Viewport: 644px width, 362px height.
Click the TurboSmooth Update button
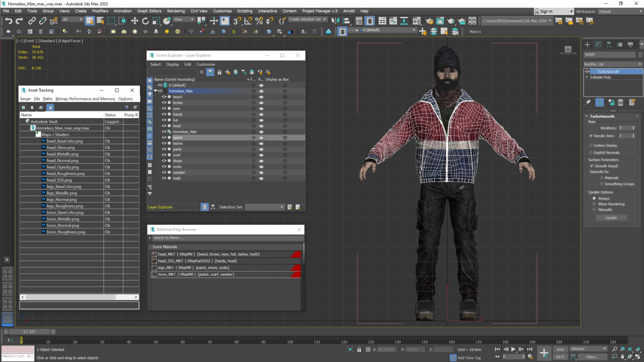point(611,218)
